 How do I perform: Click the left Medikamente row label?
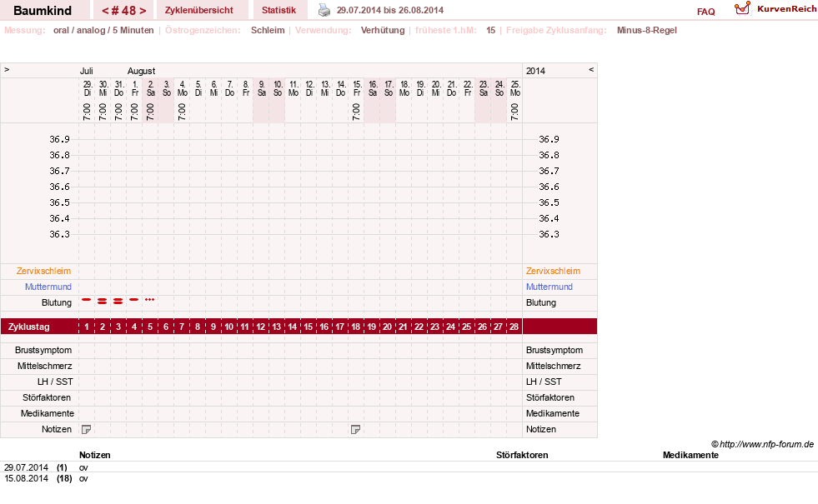pyautogui.click(x=48, y=413)
